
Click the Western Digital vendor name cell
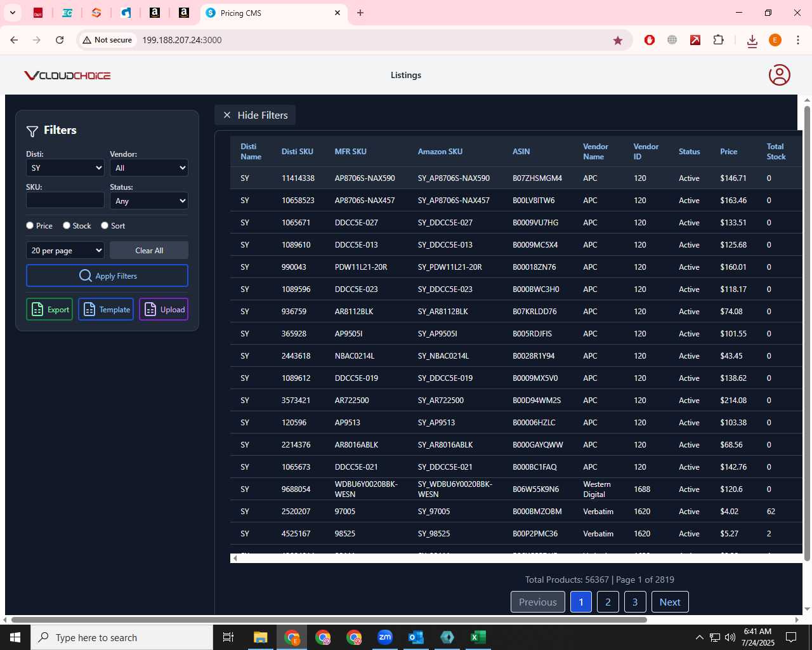tap(597, 489)
